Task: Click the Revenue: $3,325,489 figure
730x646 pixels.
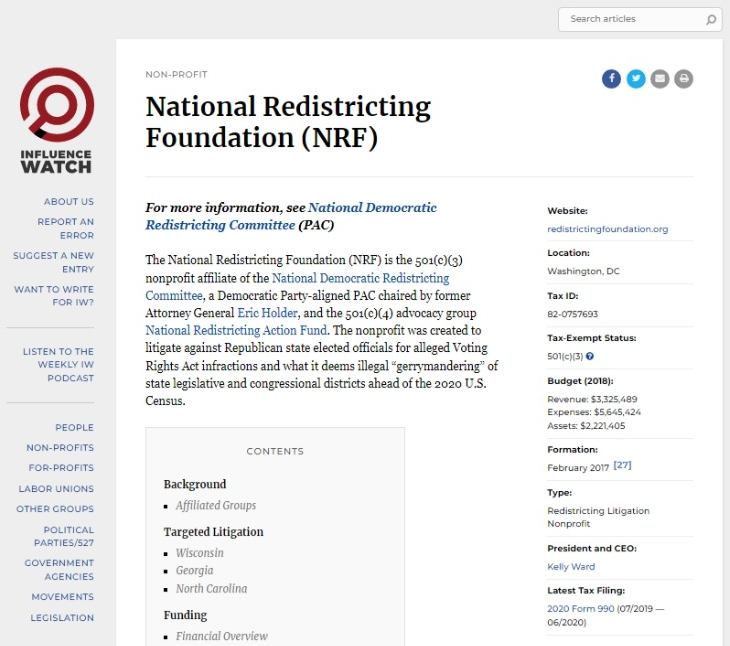Action: tap(592, 399)
